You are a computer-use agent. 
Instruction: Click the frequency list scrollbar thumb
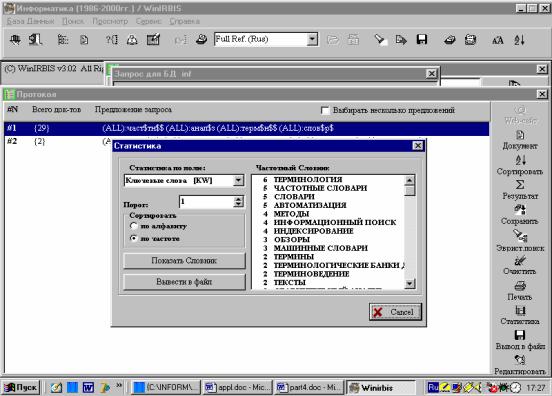(x=409, y=190)
